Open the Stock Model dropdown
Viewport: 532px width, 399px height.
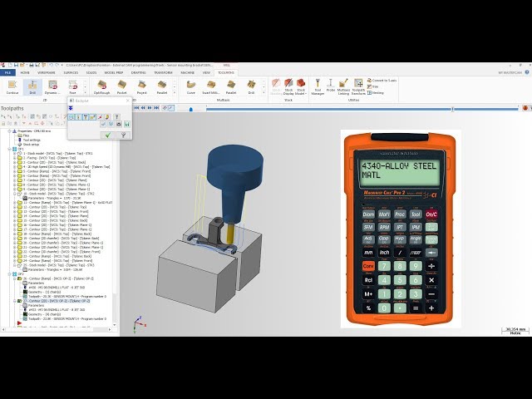[x=301, y=86]
